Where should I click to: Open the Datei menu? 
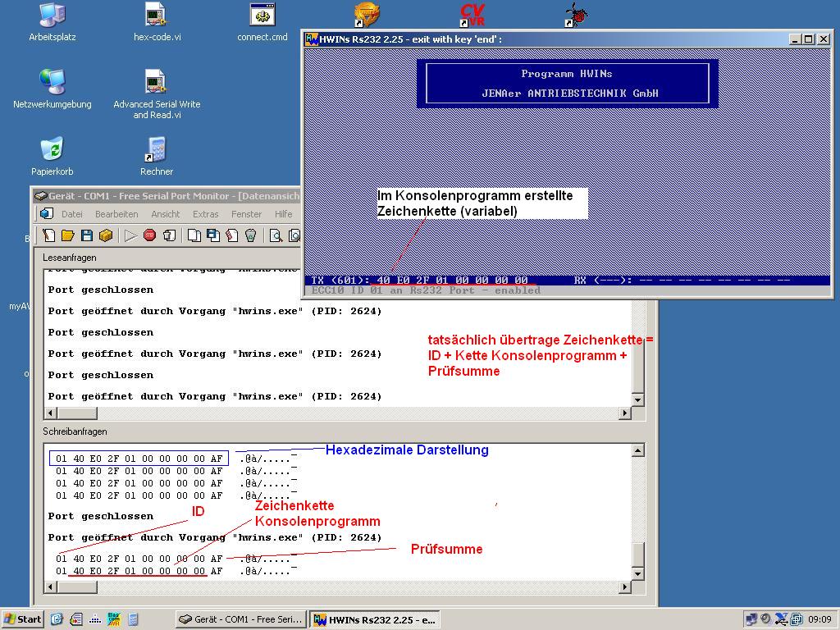point(72,214)
